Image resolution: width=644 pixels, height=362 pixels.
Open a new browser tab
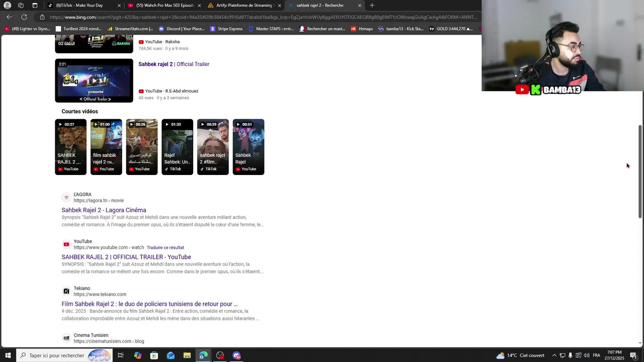point(372,6)
